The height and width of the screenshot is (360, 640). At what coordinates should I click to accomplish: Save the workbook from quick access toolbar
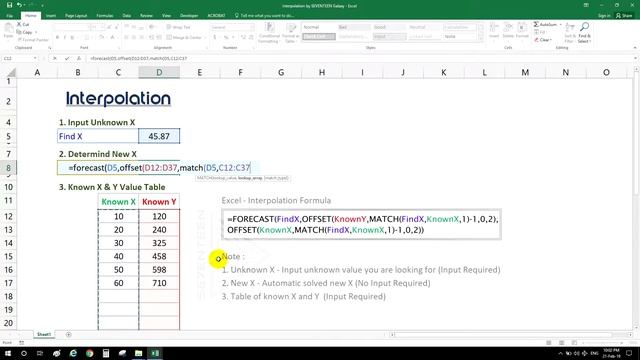coord(9,5)
